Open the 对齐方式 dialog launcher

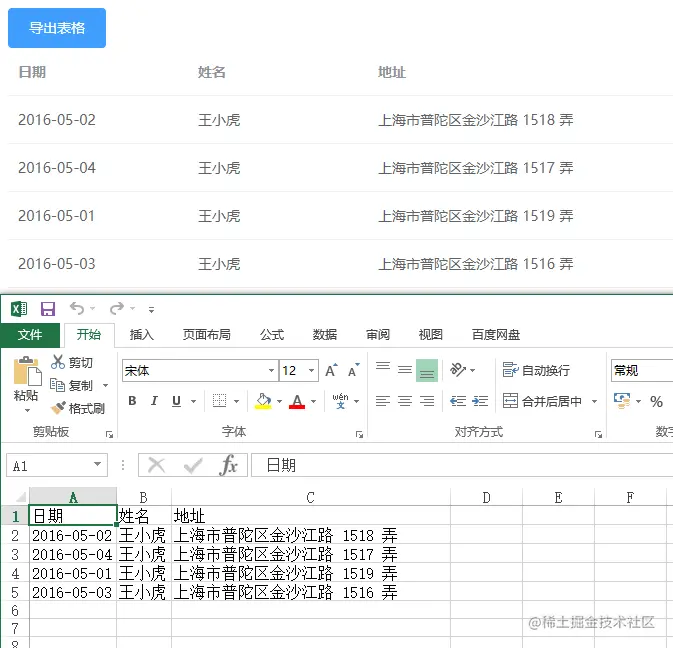click(x=598, y=435)
